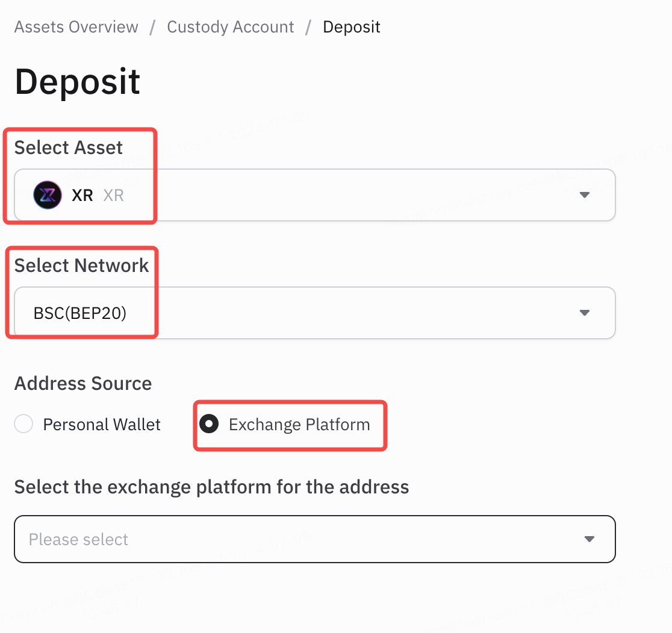Click the BSC(BEP20) network value
The image size is (672, 633).
point(79,313)
